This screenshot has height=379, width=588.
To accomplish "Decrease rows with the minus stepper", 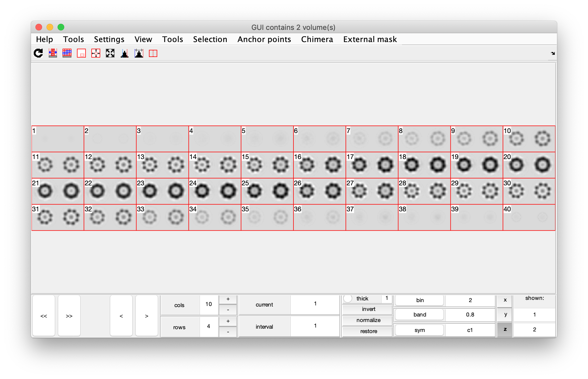I will tap(228, 332).
